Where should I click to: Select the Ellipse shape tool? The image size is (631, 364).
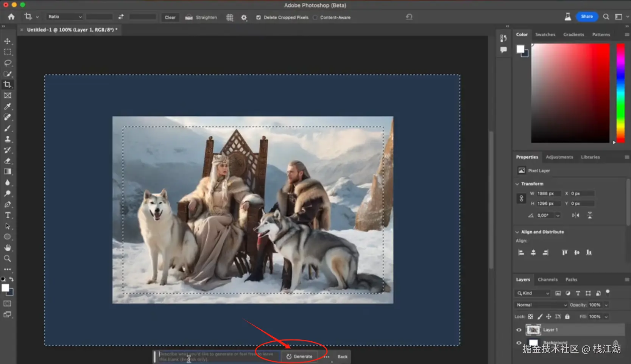click(x=7, y=237)
